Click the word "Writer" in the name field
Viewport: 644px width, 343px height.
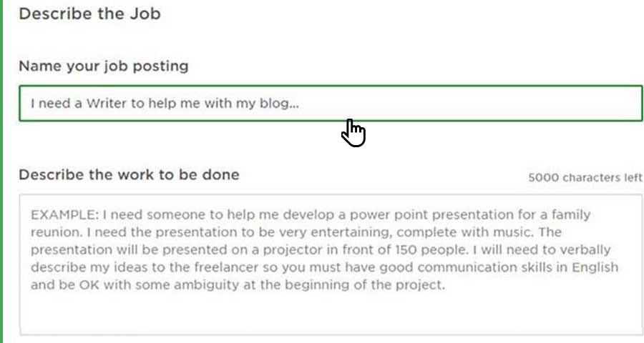coord(106,104)
